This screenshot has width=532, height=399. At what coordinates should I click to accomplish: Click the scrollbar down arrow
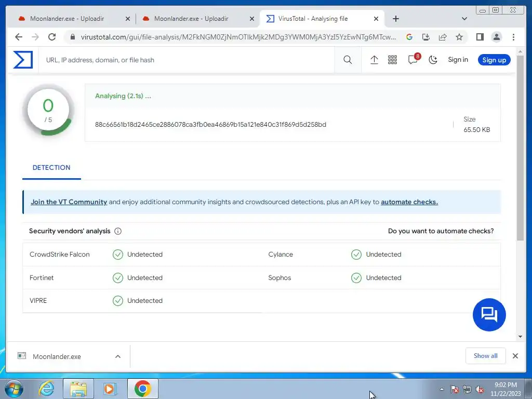(520, 337)
